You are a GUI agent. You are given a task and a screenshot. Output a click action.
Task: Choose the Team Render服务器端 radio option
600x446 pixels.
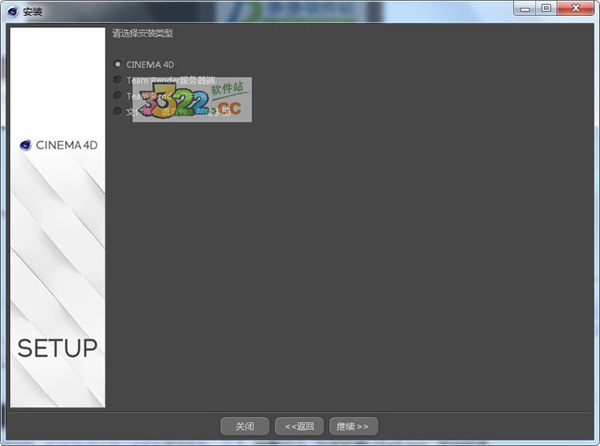click(117, 80)
